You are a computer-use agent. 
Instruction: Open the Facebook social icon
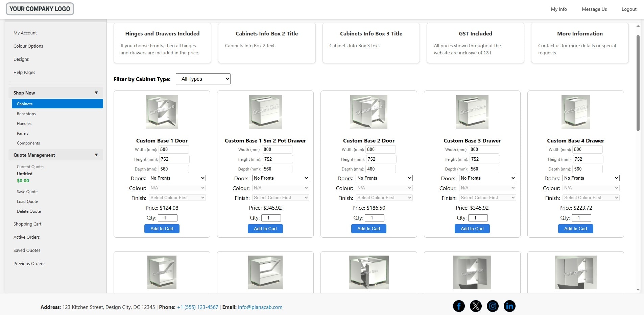click(459, 306)
